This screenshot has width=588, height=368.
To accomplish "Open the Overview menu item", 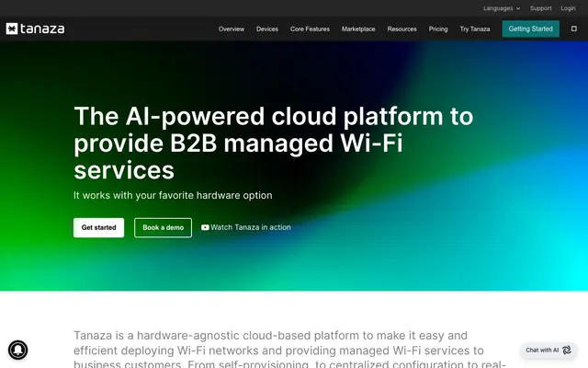I will (x=232, y=29).
